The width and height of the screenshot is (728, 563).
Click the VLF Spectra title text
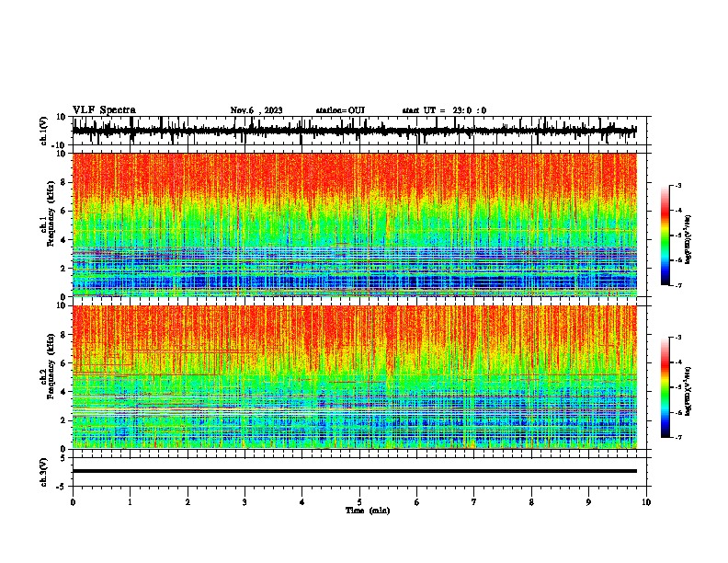pyautogui.click(x=104, y=110)
